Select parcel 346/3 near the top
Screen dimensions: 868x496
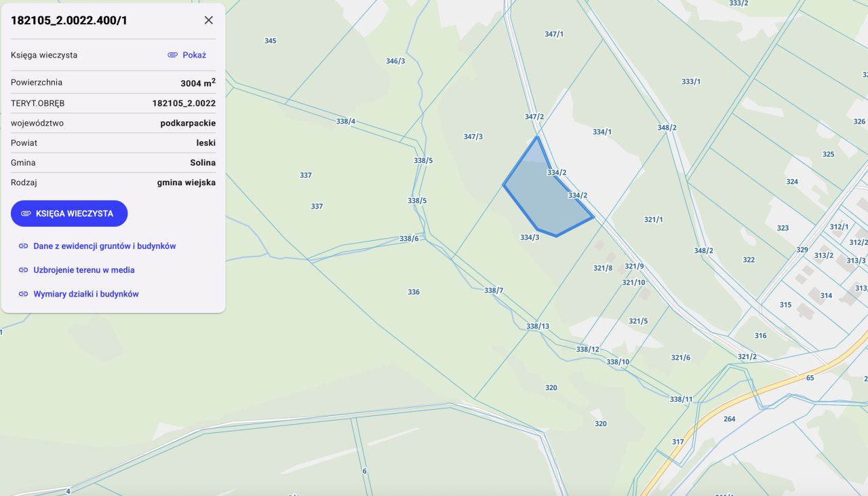395,61
